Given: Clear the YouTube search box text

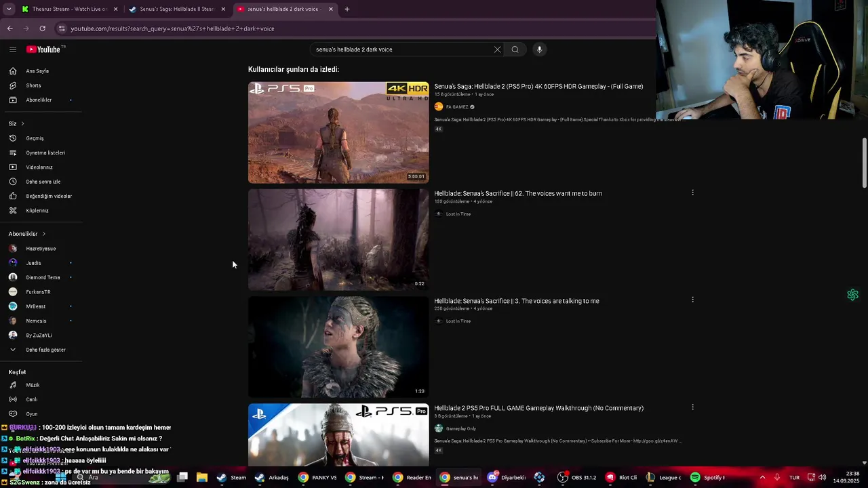Looking at the screenshot, I should (497, 49).
